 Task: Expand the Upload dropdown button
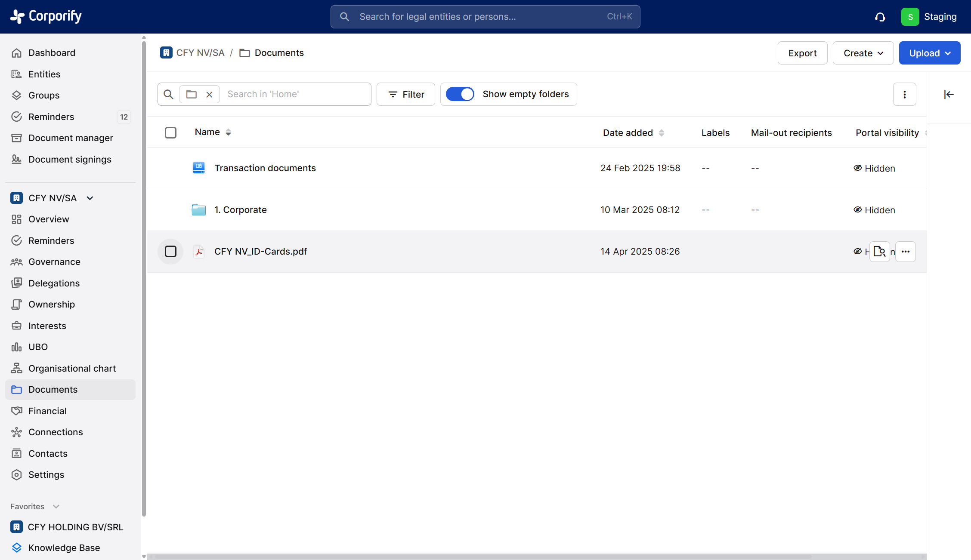[929, 53]
